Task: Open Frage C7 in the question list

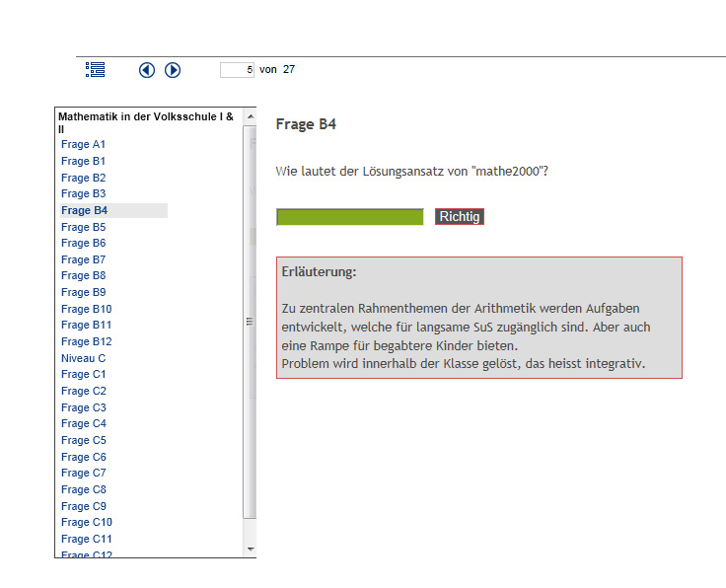Action: tap(83, 473)
